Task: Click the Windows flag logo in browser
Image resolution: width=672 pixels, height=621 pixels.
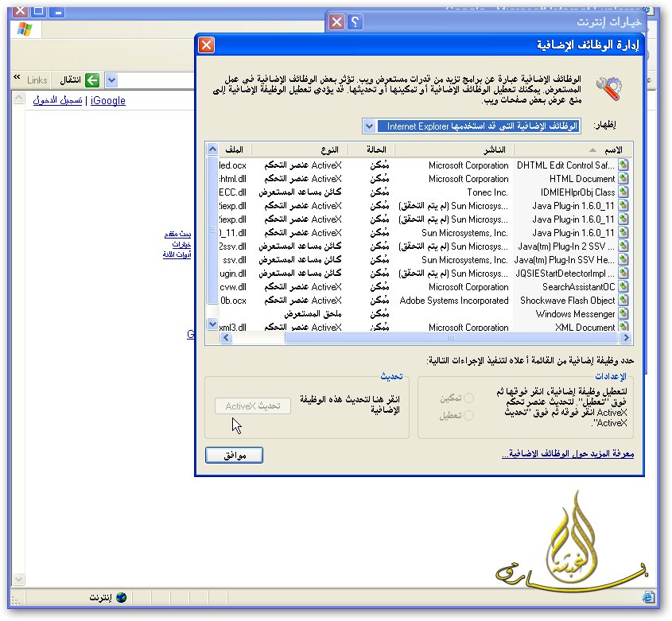Action: coord(25,29)
